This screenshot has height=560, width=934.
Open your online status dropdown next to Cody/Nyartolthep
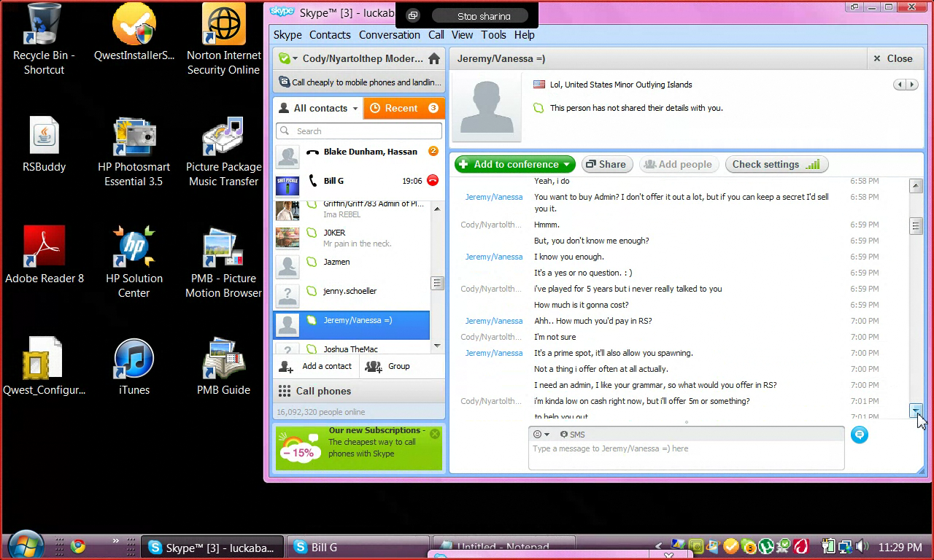pos(288,58)
